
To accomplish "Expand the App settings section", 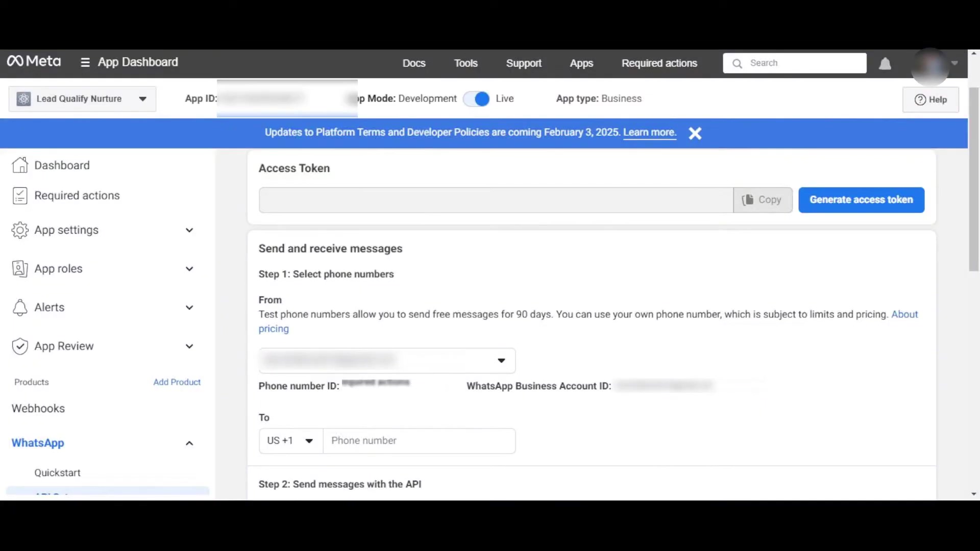I will pos(189,230).
